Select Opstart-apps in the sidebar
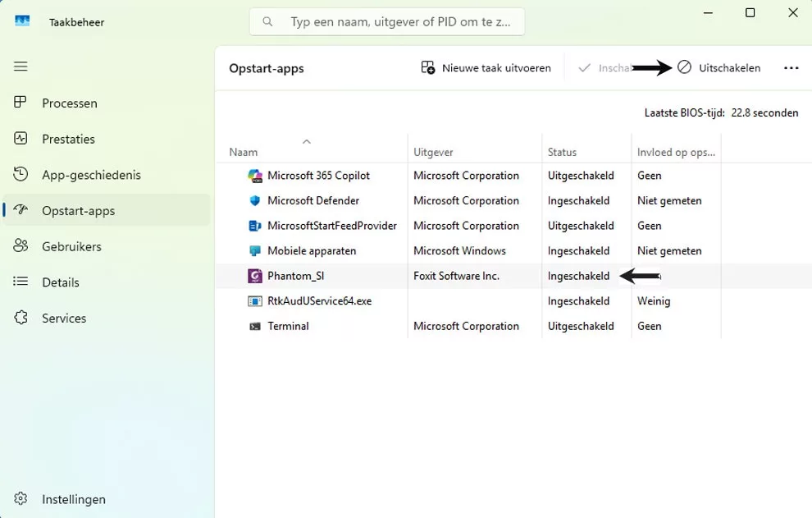Viewport: 812px width, 518px height. tap(106, 210)
